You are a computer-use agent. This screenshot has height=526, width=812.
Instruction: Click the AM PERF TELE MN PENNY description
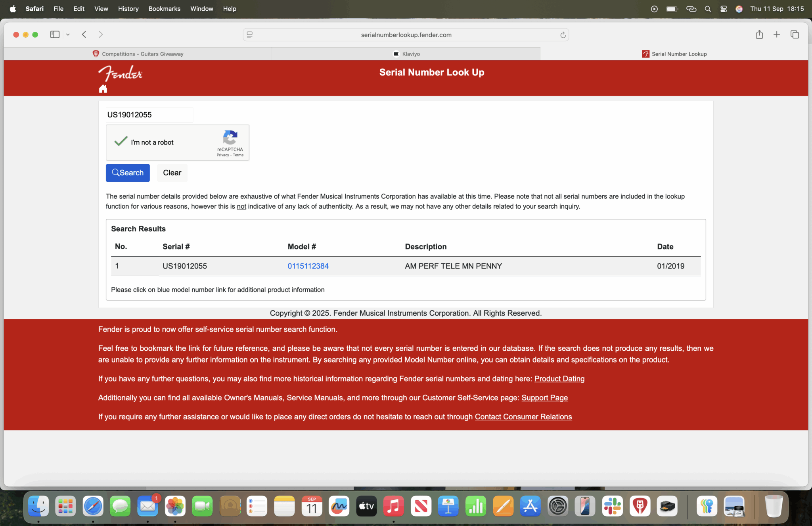(x=453, y=266)
